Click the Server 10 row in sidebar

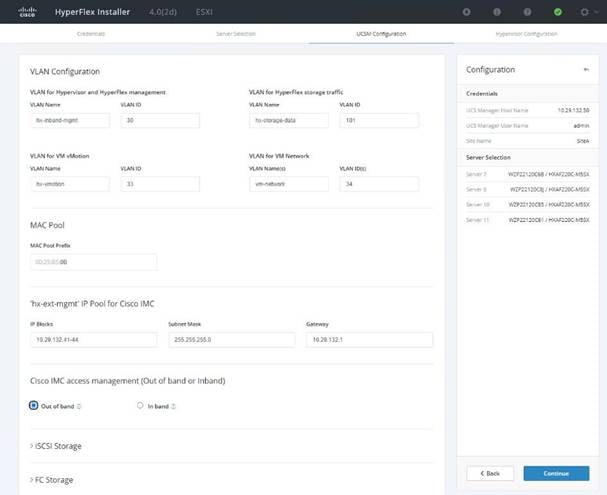[528, 204]
